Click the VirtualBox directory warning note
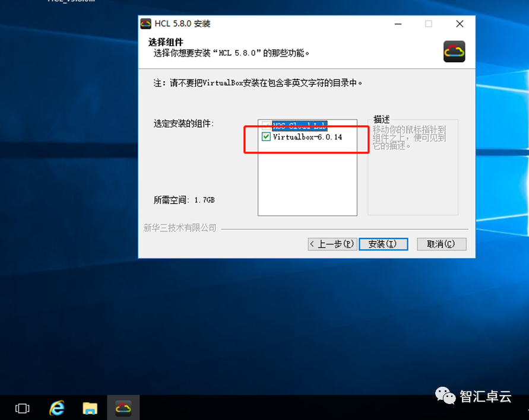This screenshot has height=420, width=529. (258, 83)
